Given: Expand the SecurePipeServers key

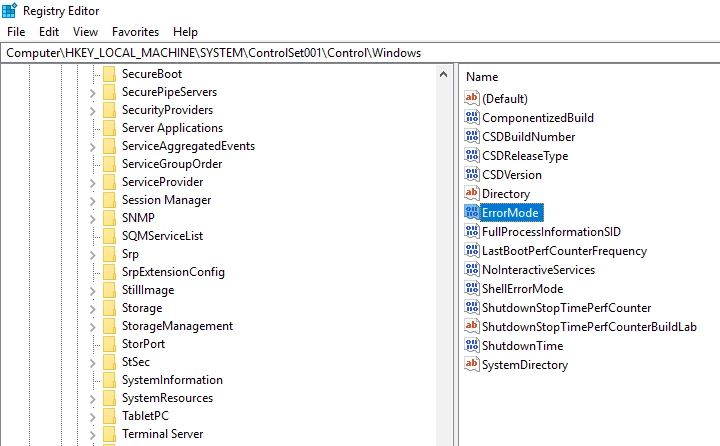Looking at the screenshot, I should 93,93.
